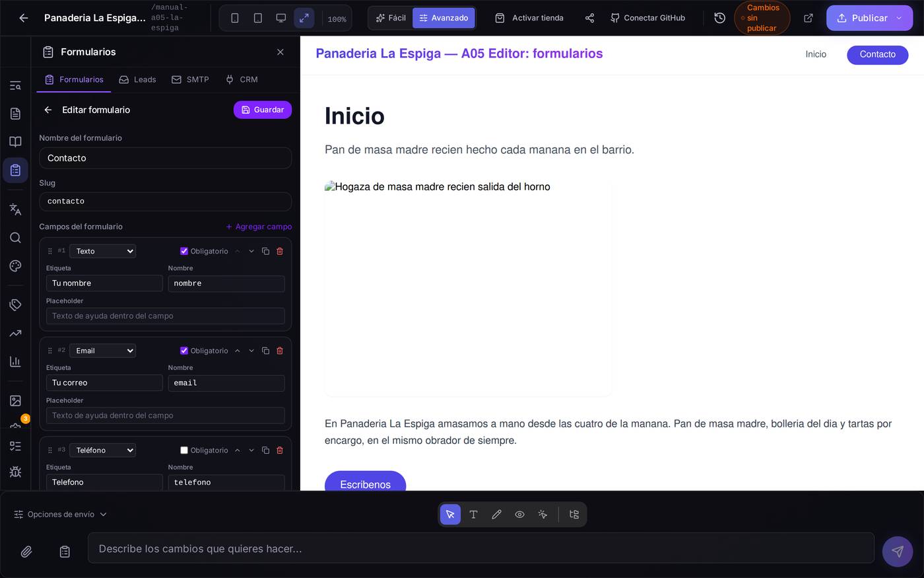This screenshot has width=924, height=578.
Task: Select tablet device preview icon
Action: [258, 18]
